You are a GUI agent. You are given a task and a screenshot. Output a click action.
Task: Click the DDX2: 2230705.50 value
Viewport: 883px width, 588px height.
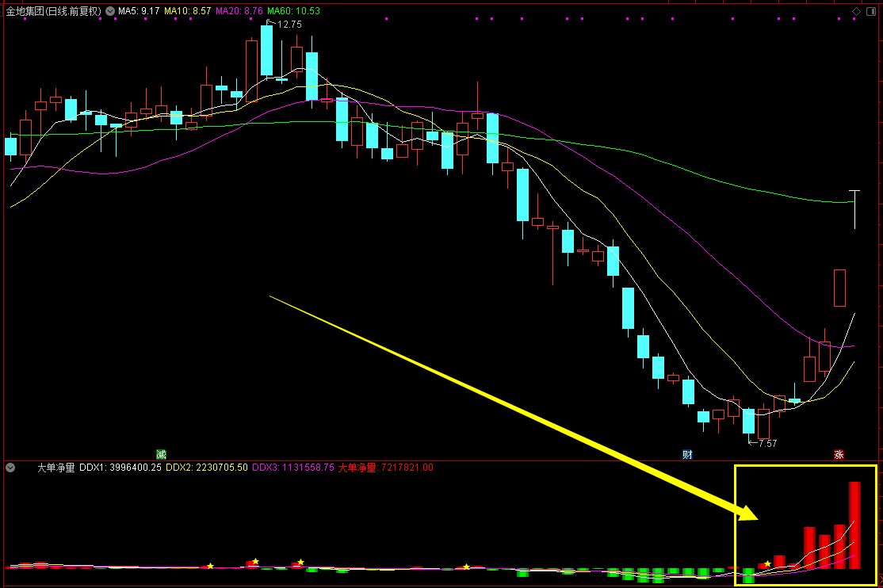click(207, 468)
